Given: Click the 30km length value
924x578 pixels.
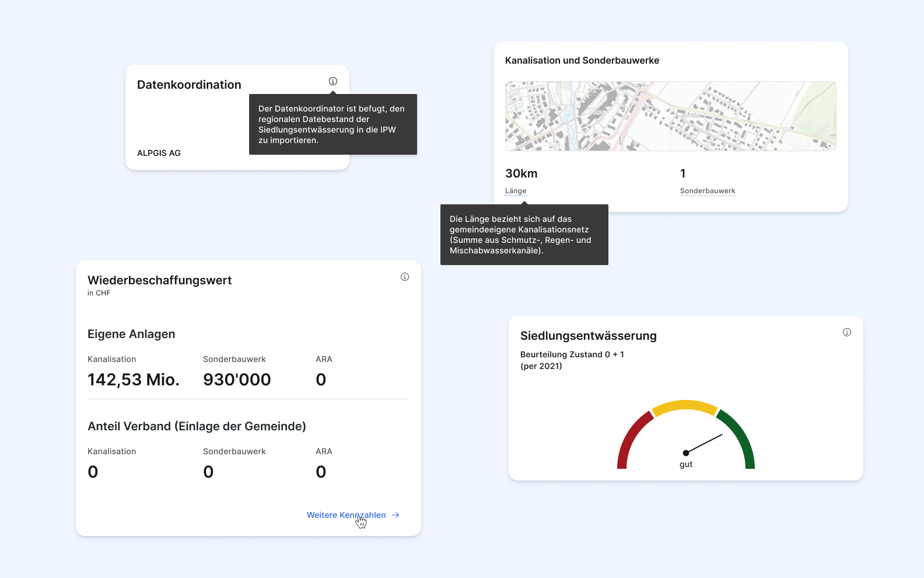Looking at the screenshot, I should 521,173.
